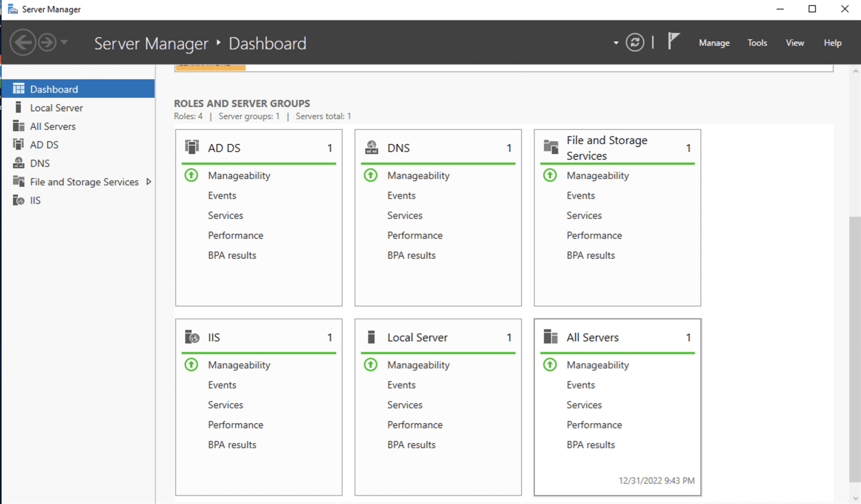Click the vertical scrollbar thumb
The width and height of the screenshot is (861, 504).
(x=855, y=349)
